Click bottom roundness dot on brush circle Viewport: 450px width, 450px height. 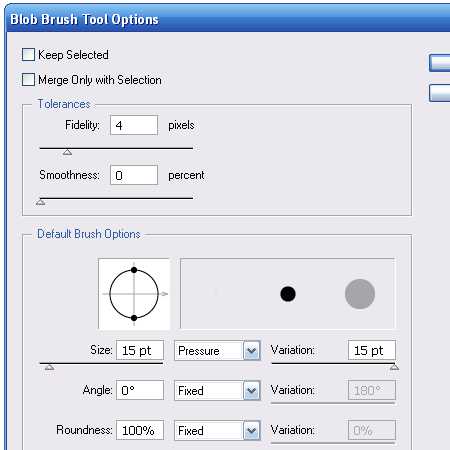(134, 318)
